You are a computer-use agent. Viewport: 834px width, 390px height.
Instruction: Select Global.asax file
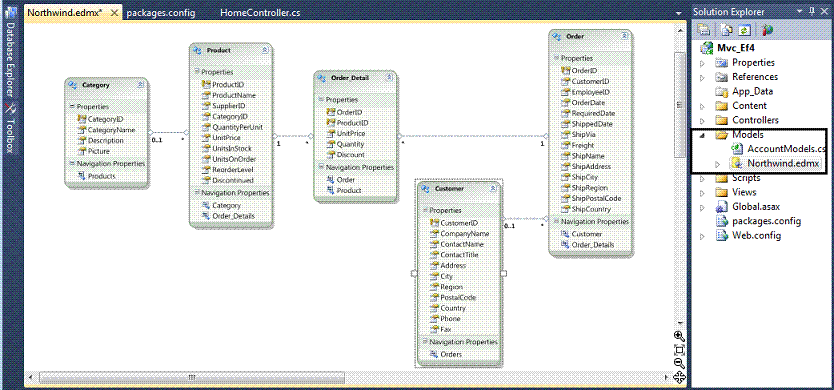756,207
